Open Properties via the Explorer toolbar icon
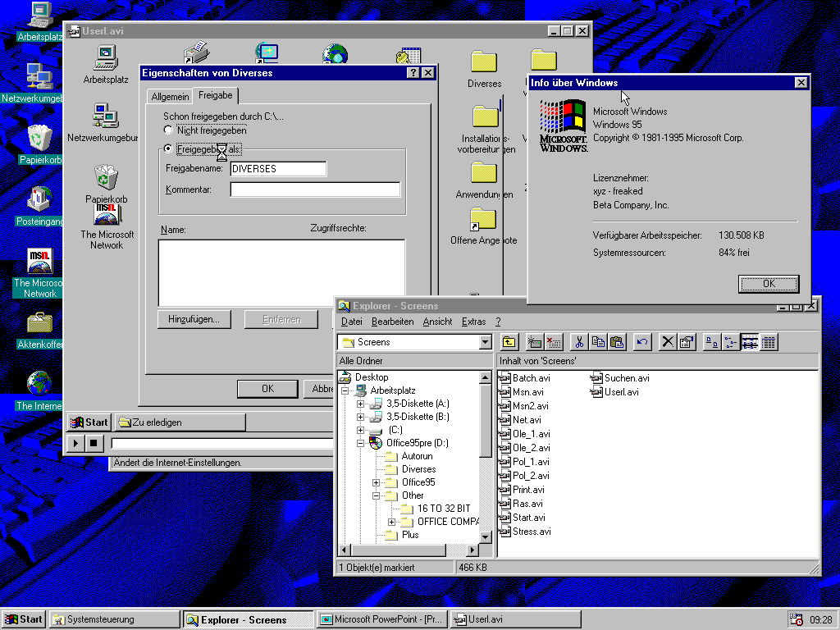This screenshot has width=840, height=630. (x=687, y=342)
